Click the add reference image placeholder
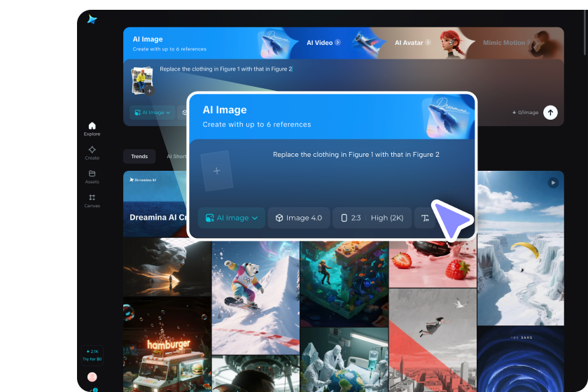 (216, 171)
